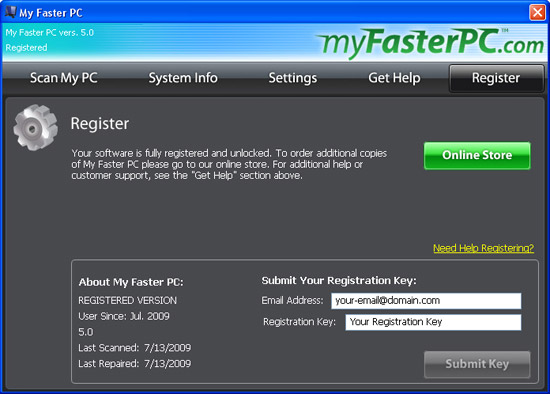Open the Need Help Registering link
The width and height of the screenshot is (550, 394).
pos(483,248)
